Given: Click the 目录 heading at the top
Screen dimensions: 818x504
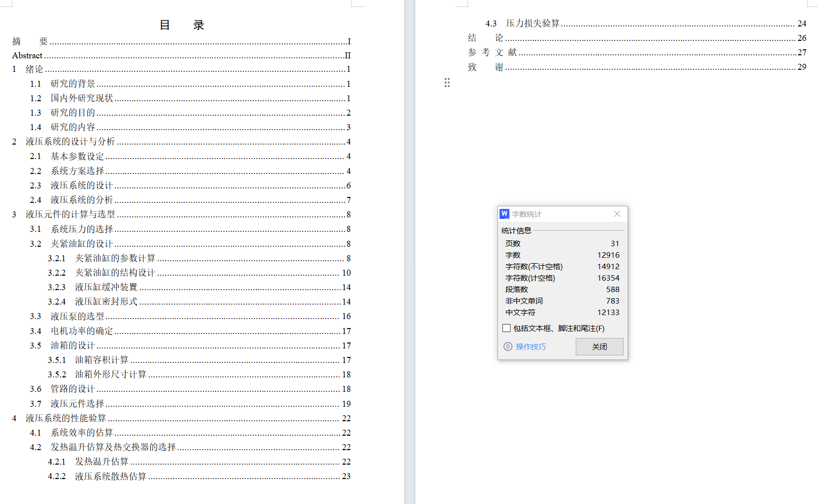Looking at the screenshot, I should (x=181, y=24).
